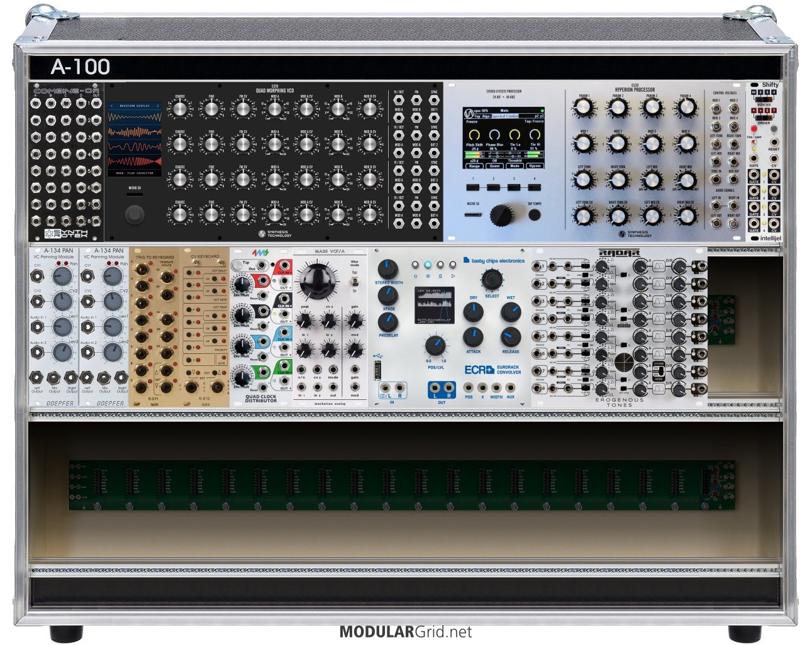Click the 'MODE: FLUX CAPACITOR' text on the E370 display
Image resolution: width=812 pixels, height=645 pixels.
pos(134,173)
